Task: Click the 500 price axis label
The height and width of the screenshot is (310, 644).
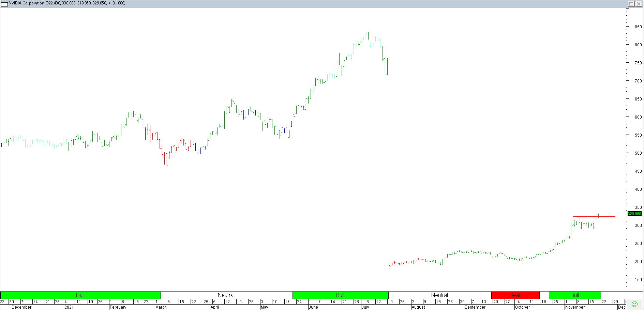Action: (x=638, y=153)
